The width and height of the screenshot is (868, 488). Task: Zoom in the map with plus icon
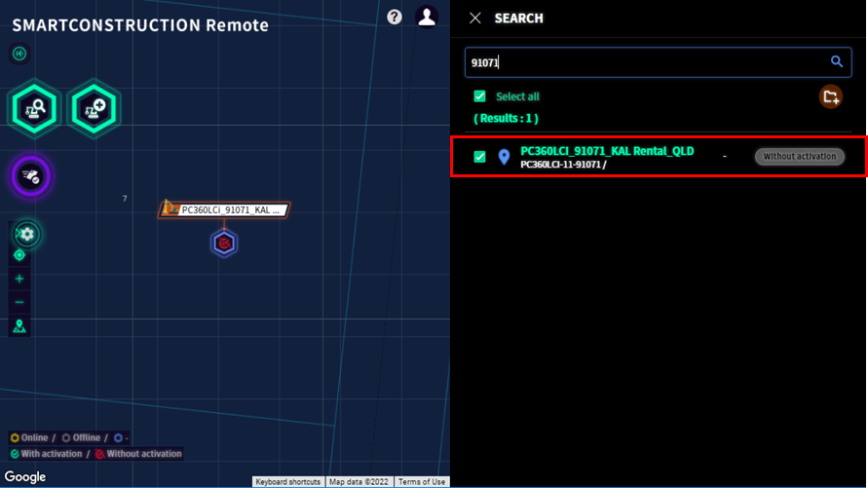tap(19, 279)
